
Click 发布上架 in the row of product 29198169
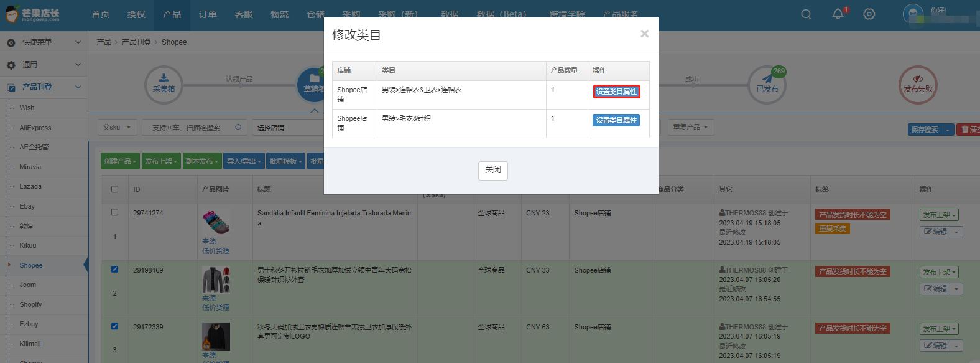940,272
